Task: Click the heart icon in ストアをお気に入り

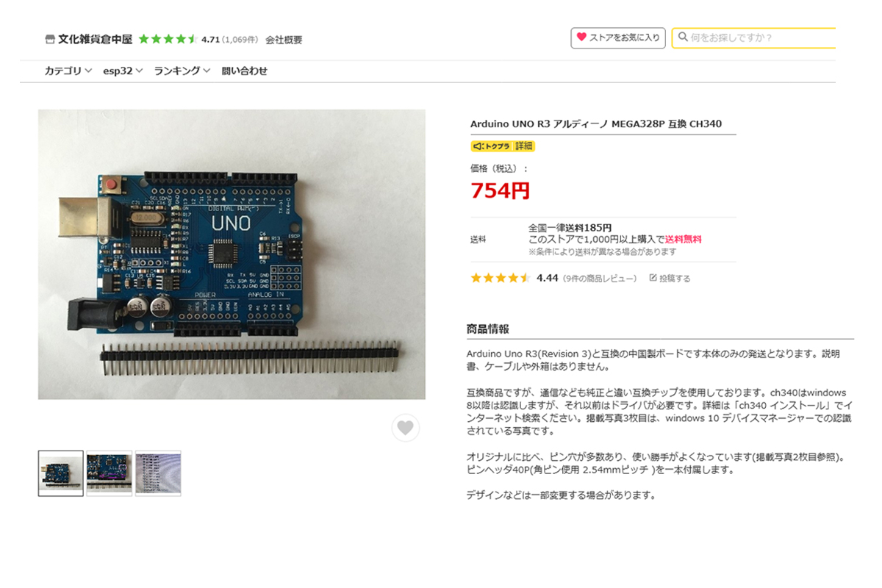Action: 581,37
